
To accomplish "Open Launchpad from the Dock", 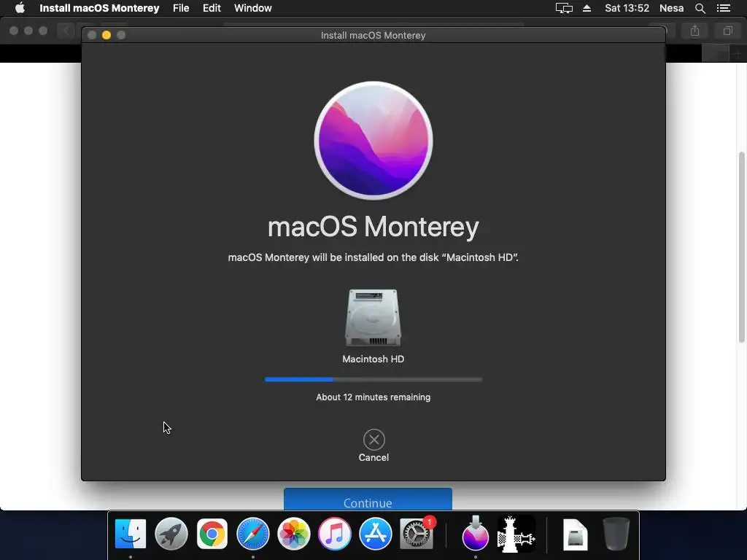I will (x=171, y=533).
